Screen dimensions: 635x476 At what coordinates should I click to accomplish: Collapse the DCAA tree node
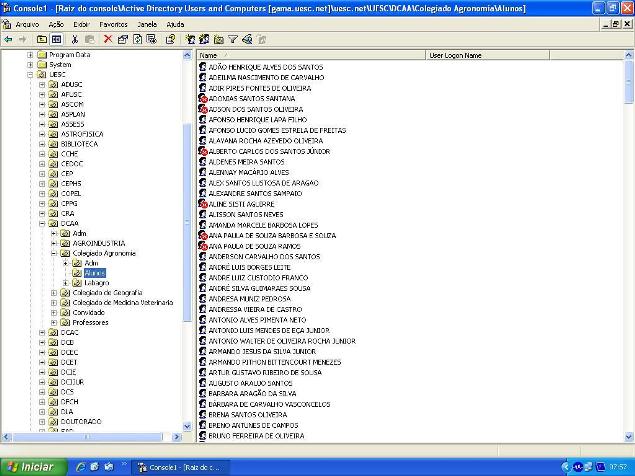(42, 223)
